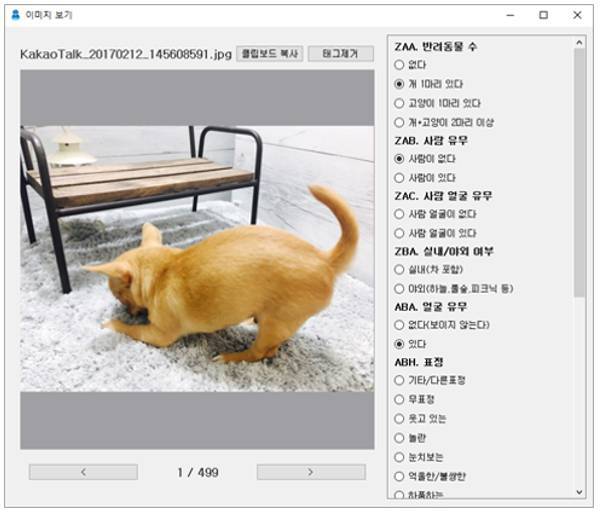
Task: Select the 놀란 radio button
Action: [410, 438]
